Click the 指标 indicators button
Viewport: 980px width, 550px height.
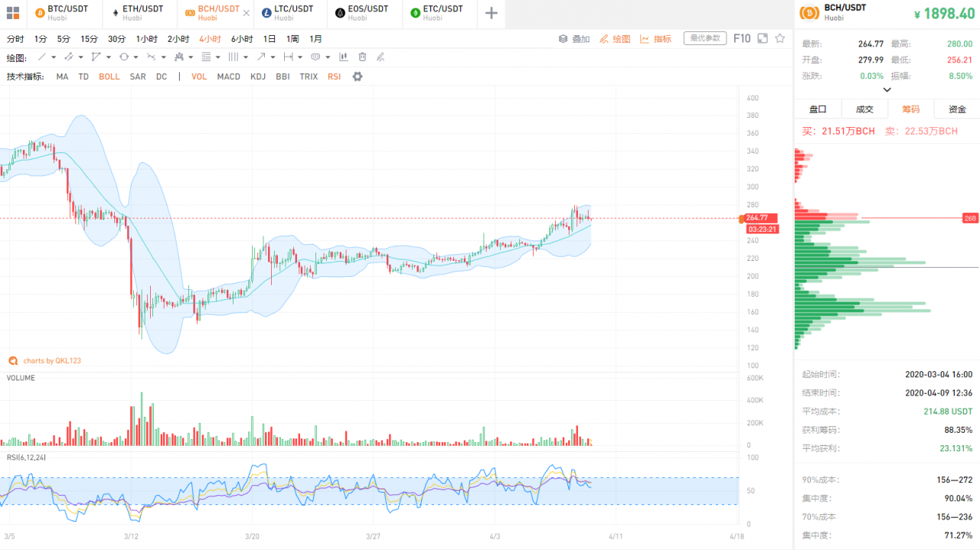[x=656, y=39]
